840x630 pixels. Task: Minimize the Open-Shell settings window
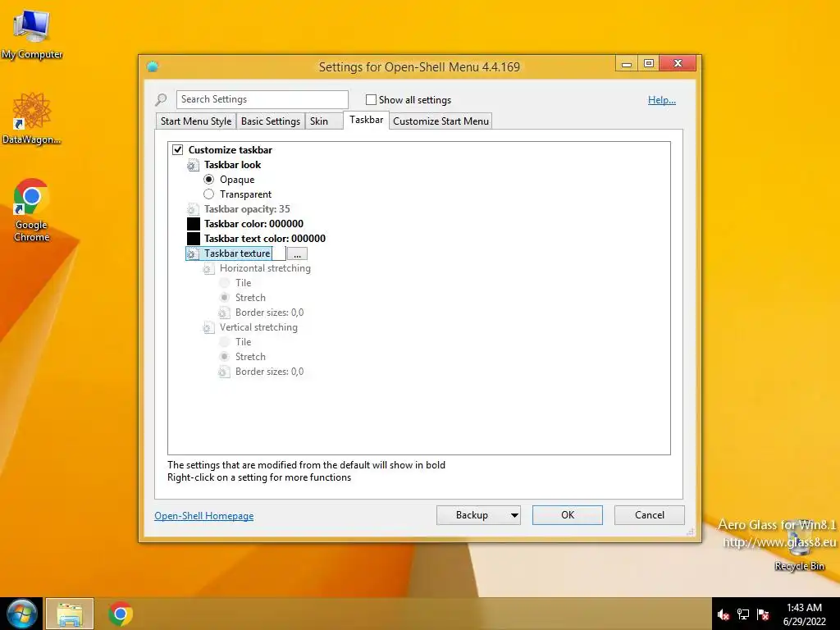(x=626, y=63)
